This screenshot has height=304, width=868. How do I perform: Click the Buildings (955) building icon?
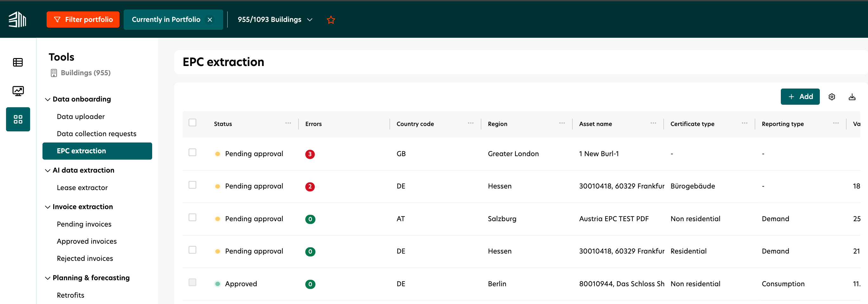coord(54,73)
